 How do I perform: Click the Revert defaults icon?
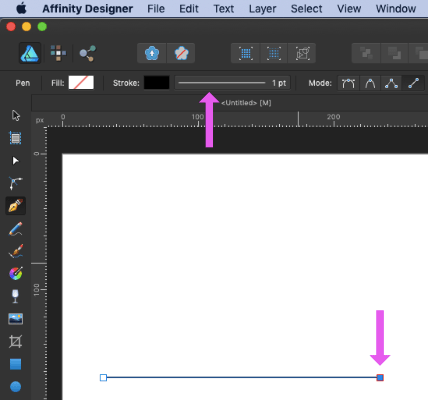181,53
